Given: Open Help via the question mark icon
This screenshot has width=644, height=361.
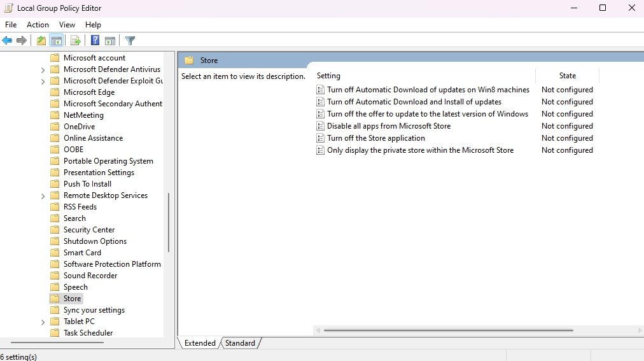Looking at the screenshot, I should click(95, 41).
